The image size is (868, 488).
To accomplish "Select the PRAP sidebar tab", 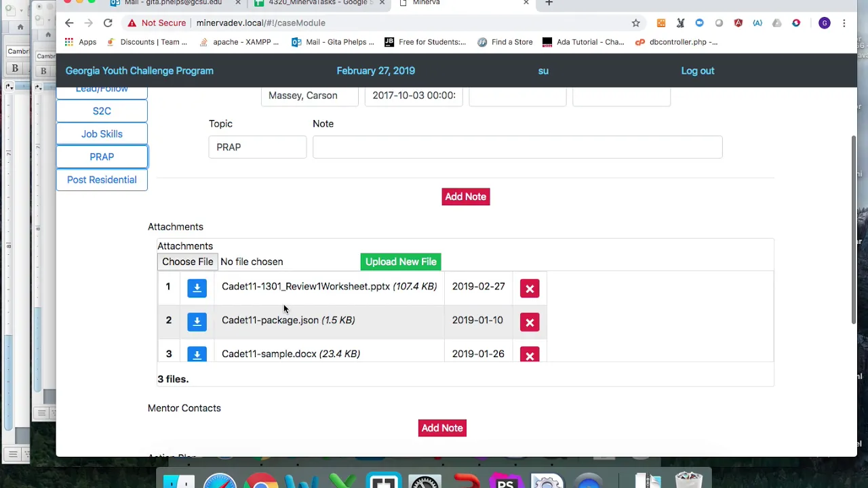I will (102, 157).
